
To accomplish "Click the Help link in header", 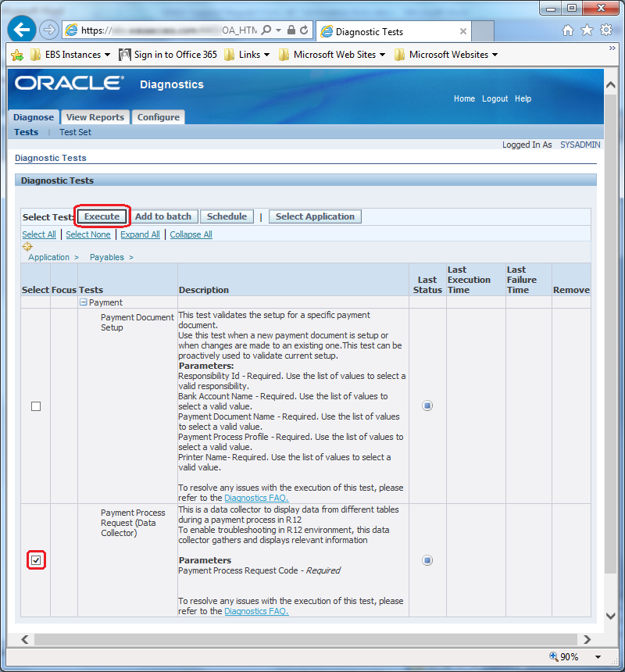I will [x=523, y=98].
